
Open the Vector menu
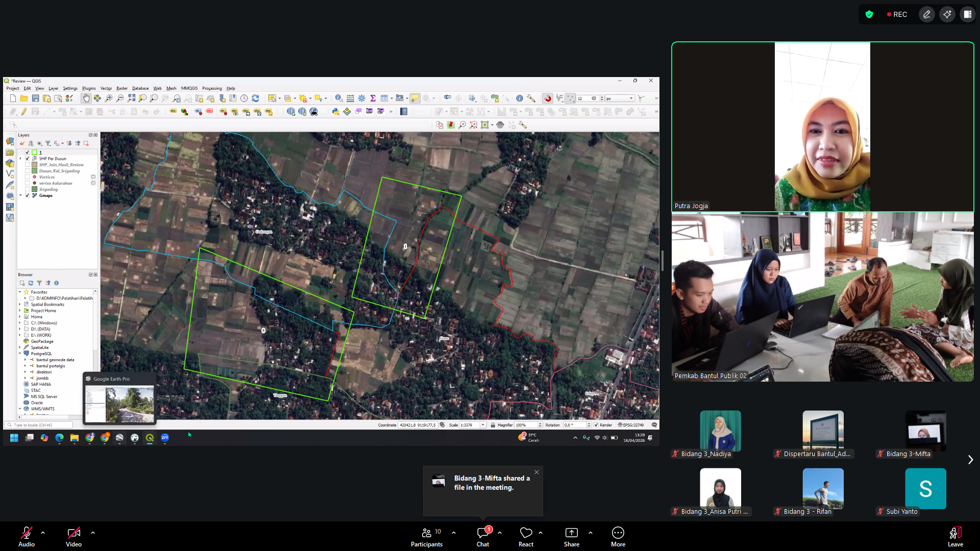106,88
